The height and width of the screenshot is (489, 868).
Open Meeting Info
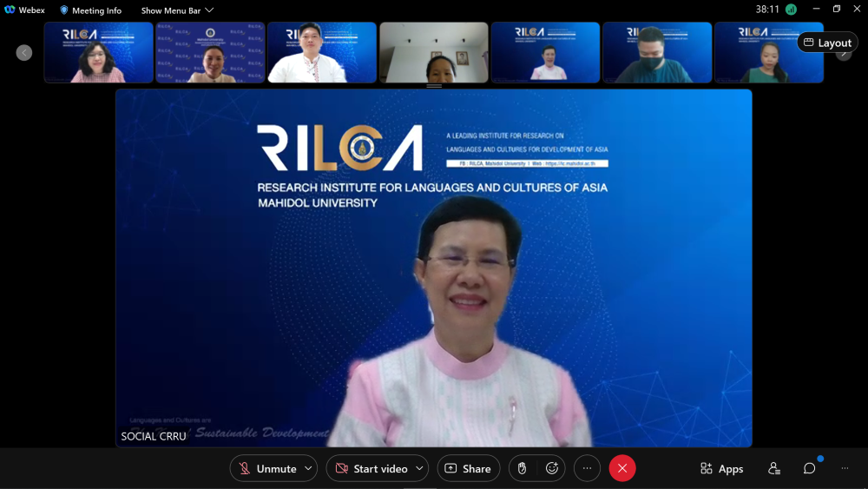pos(90,10)
